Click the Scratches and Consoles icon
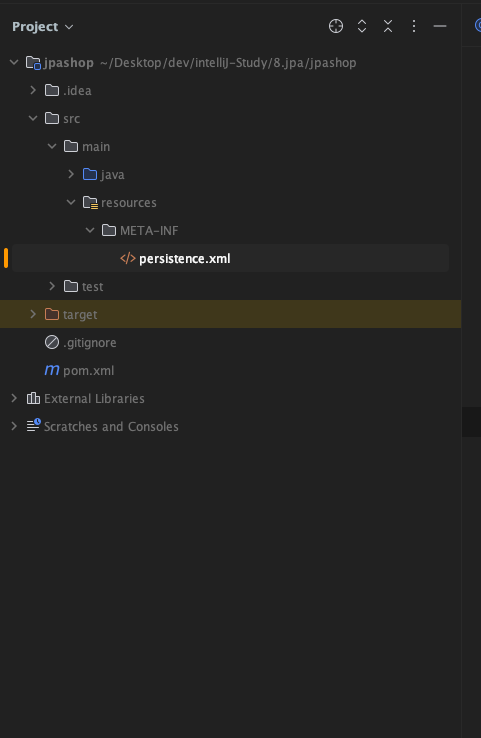 point(33,425)
